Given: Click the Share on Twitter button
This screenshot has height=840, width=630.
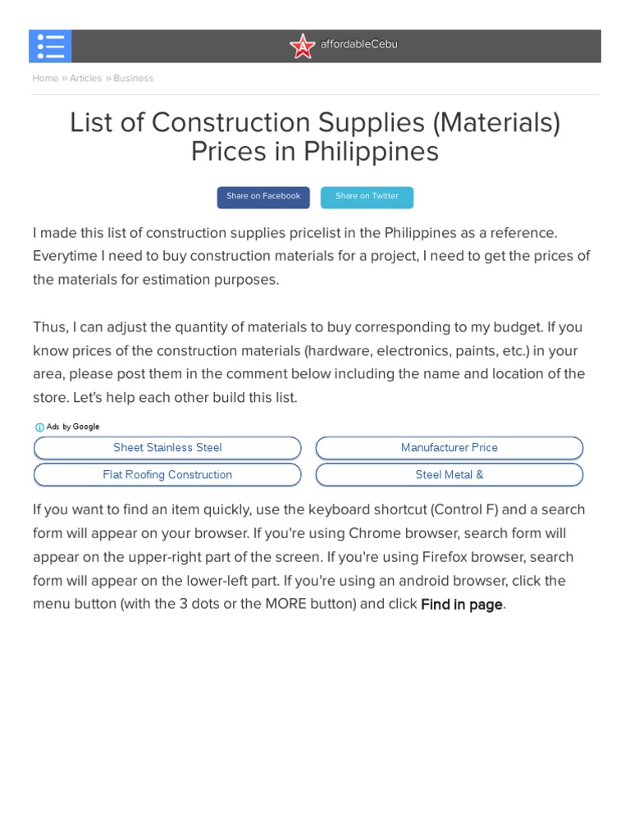Looking at the screenshot, I should [367, 197].
